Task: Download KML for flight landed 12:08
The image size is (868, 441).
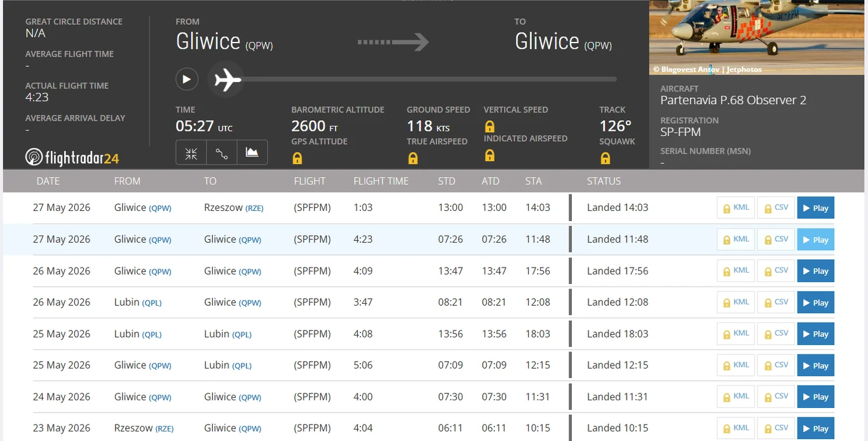Action: pos(736,302)
